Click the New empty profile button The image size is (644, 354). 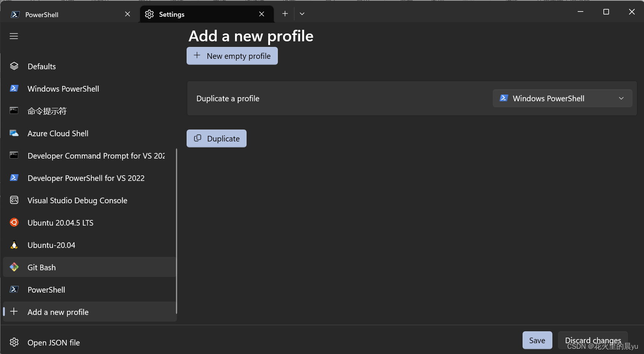point(232,56)
